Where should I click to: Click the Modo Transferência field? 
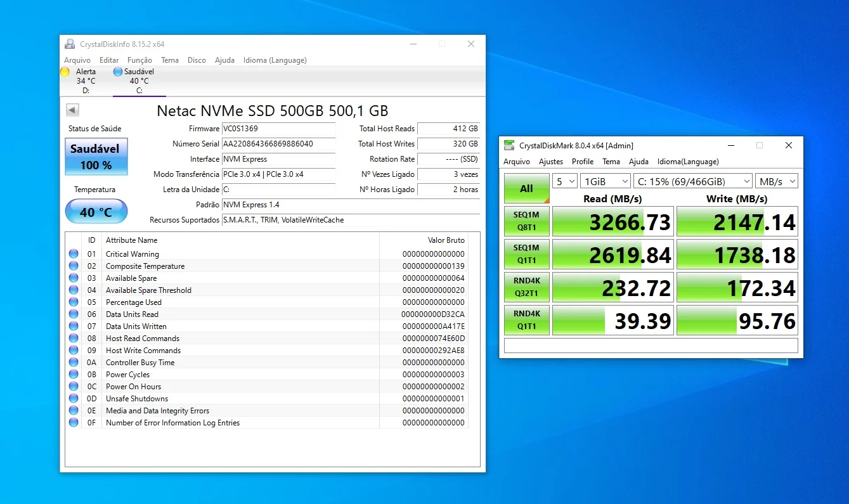[279, 174]
